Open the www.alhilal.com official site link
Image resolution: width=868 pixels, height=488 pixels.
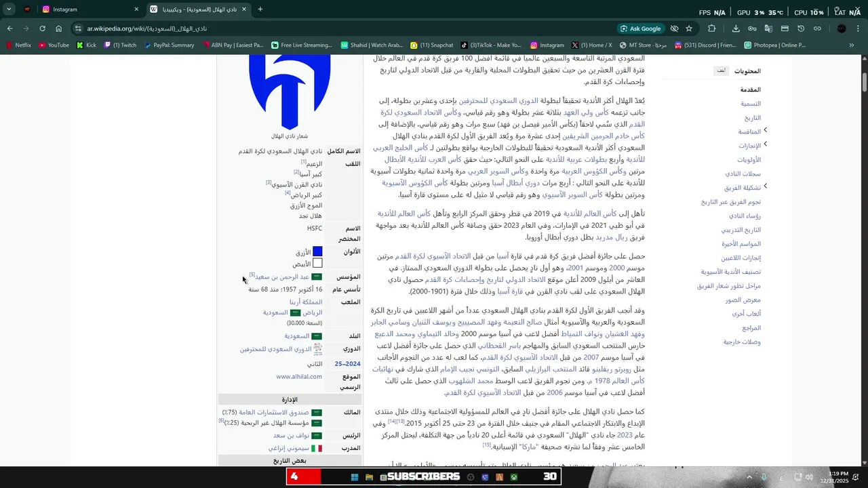pyautogui.click(x=299, y=377)
